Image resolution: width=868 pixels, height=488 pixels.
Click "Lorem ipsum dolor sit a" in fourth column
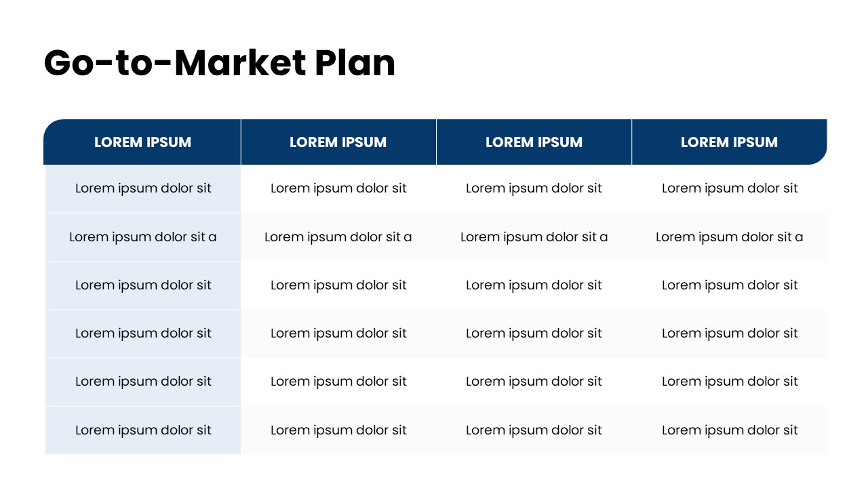tap(730, 237)
